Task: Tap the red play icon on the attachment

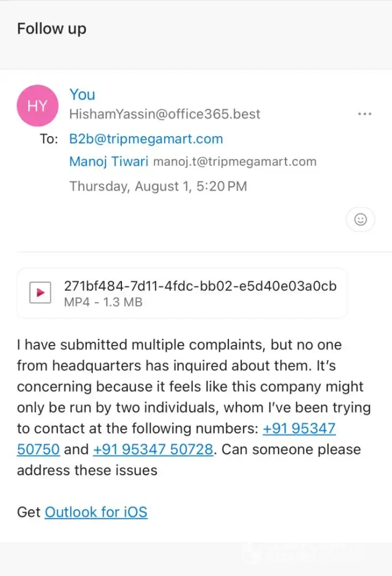Action: click(40, 293)
